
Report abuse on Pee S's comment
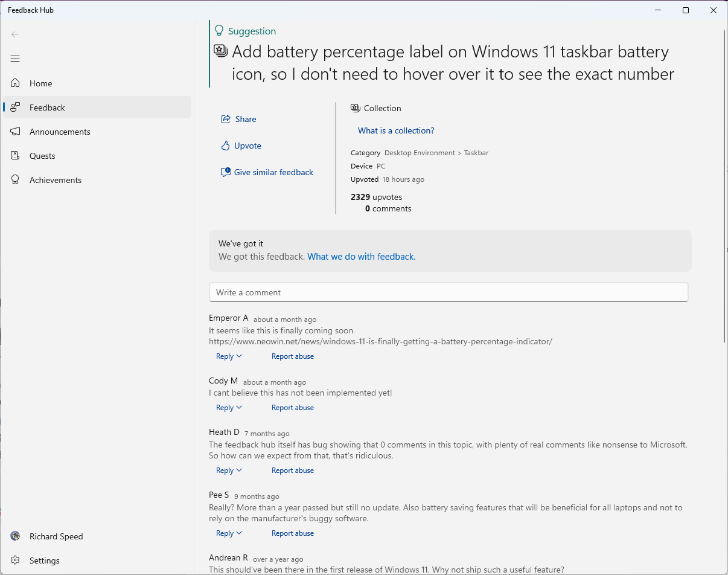(x=293, y=533)
